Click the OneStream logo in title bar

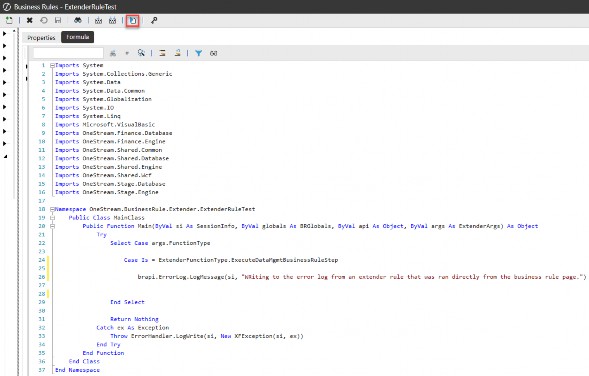click(x=6, y=7)
